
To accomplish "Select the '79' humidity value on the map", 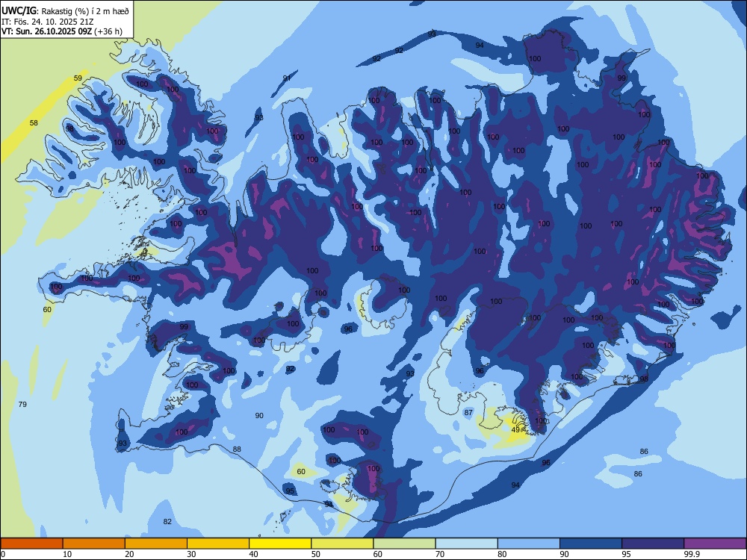I will [x=22, y=404].
